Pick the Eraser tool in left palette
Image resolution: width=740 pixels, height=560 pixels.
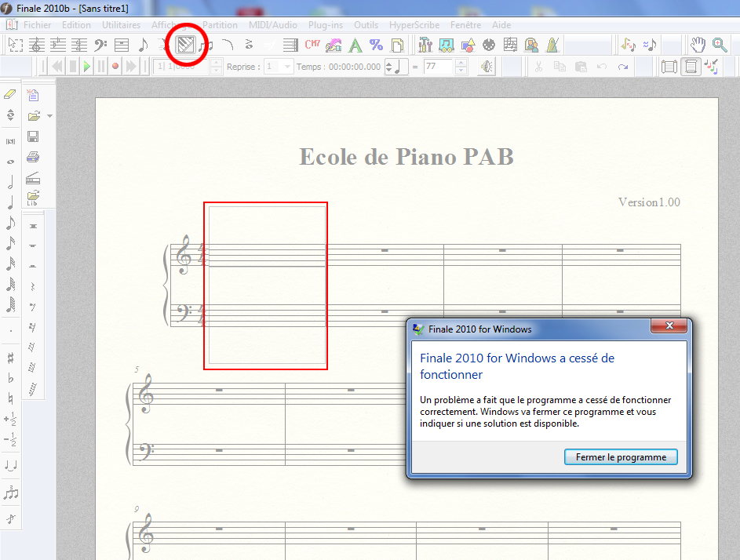pos(10,94)
